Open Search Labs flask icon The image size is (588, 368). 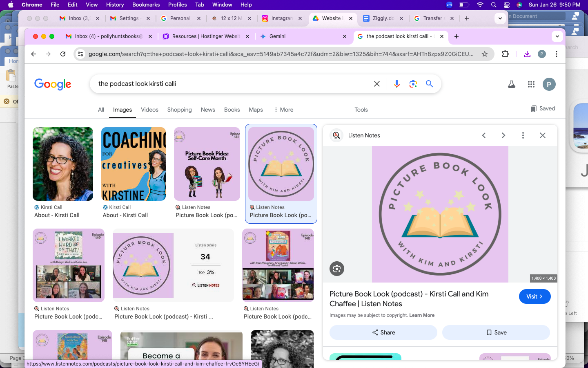(511, 84)
